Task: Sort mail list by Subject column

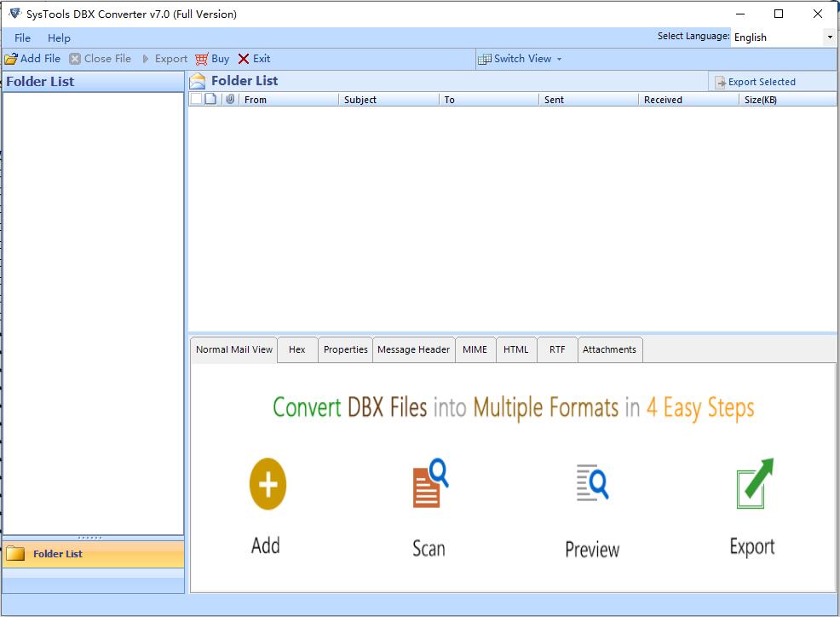Action: (x=389, y=100)
